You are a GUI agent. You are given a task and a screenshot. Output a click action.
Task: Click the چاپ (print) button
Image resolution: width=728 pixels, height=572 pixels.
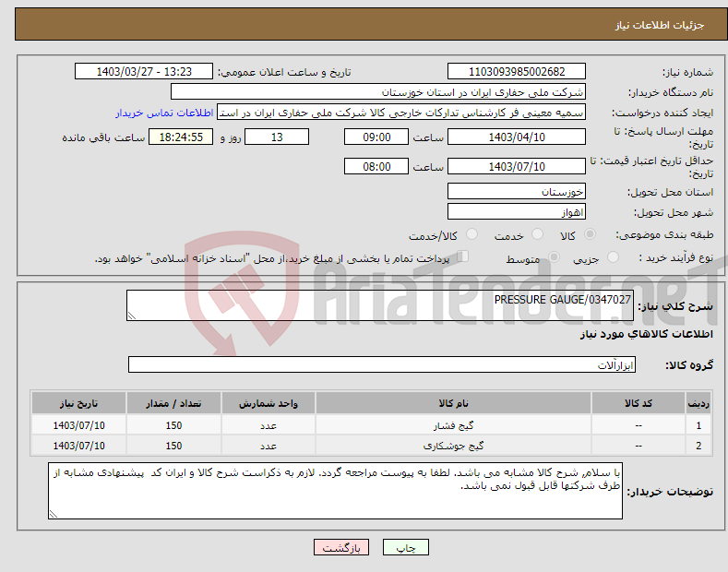[x=405, y=547]
